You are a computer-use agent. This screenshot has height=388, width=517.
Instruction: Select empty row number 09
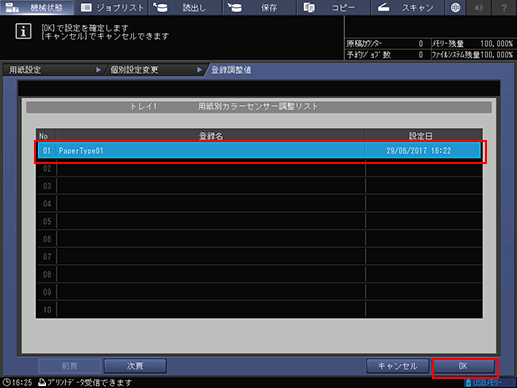tap(259, 292)
